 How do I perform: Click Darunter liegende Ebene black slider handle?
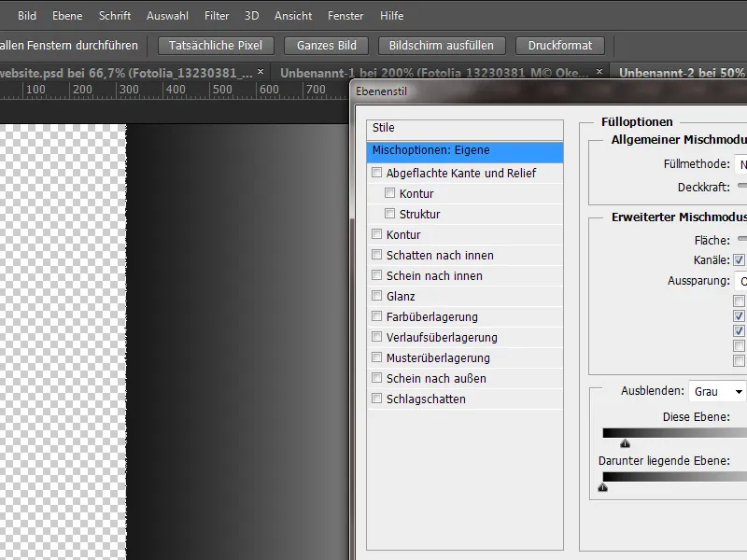click(602, 487)
